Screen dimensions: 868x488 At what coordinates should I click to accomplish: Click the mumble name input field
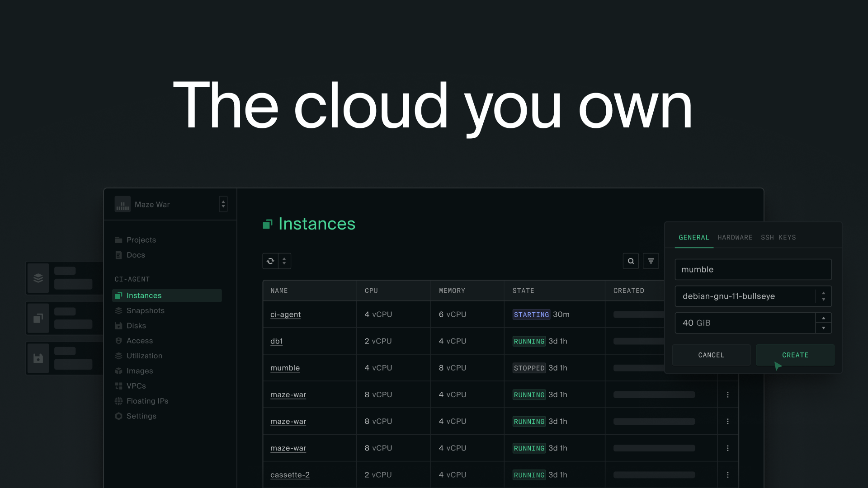tap(753, 270)
